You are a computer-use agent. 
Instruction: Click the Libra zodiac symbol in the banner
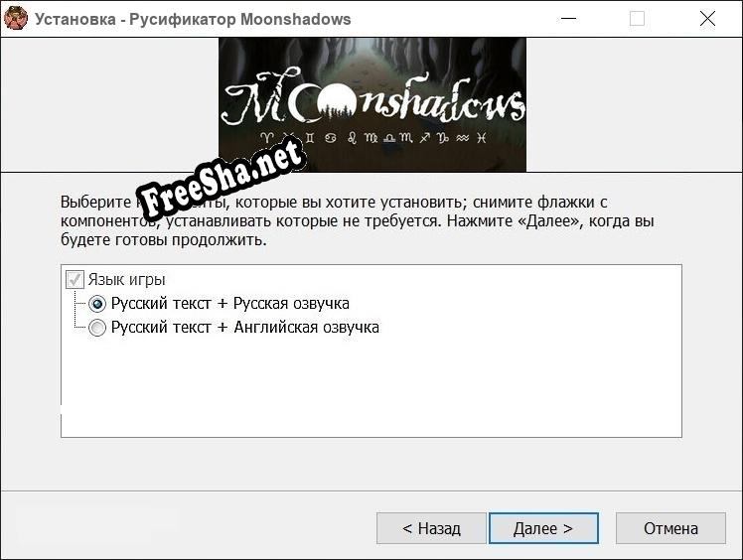point(389,138)
